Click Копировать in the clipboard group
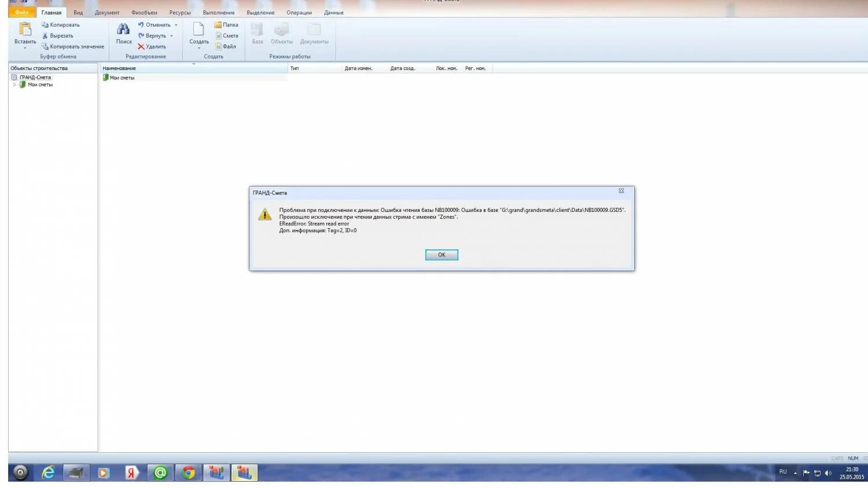 point(61,25)
